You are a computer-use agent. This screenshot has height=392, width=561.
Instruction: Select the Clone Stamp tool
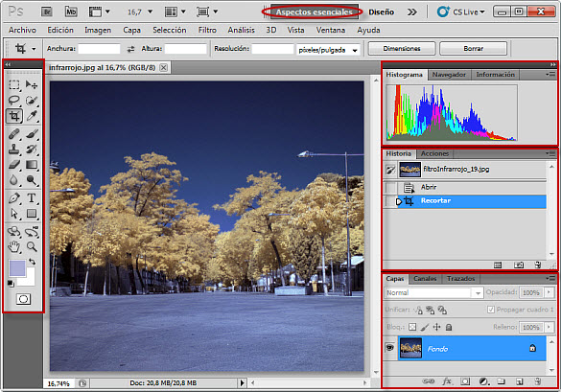click(x=14, y=149)
